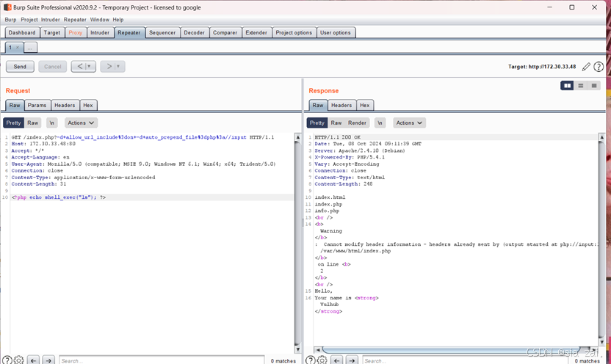Switch response view to Pretty

(317, 123)
